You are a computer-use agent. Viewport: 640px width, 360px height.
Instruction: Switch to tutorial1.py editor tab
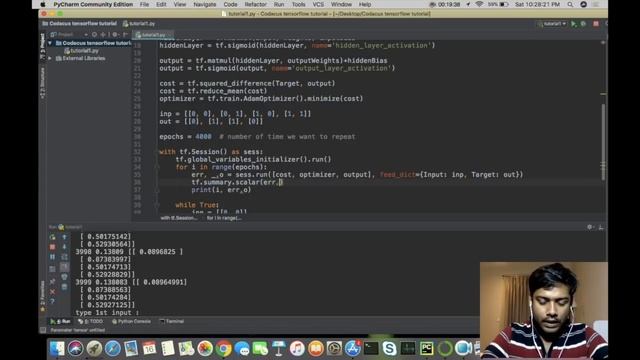(x=152, y=35)
